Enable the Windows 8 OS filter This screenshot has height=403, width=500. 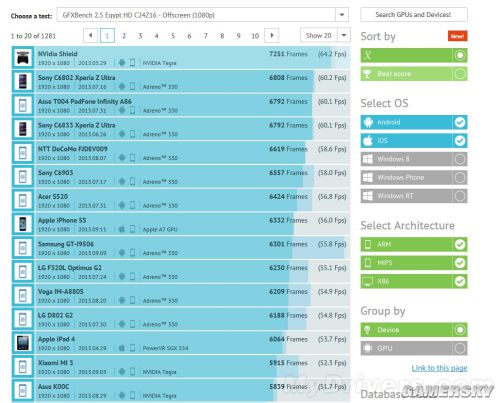tap(460, 159)
